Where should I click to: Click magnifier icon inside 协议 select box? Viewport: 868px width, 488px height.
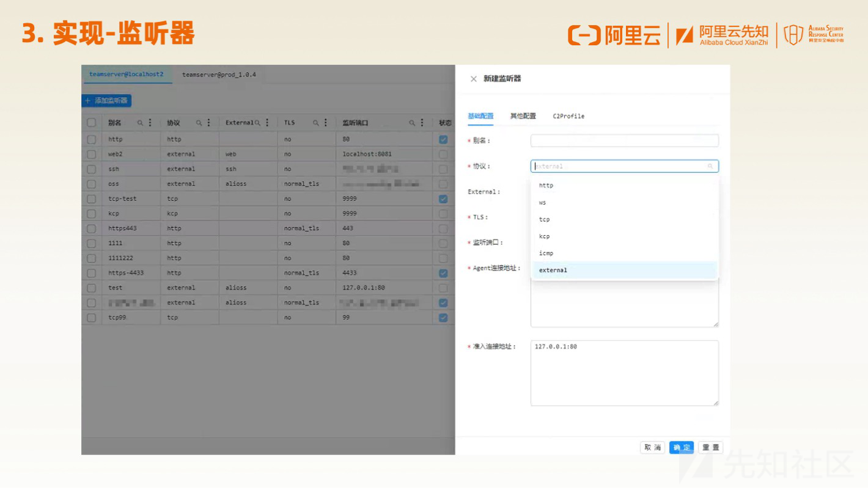[710, 166]
